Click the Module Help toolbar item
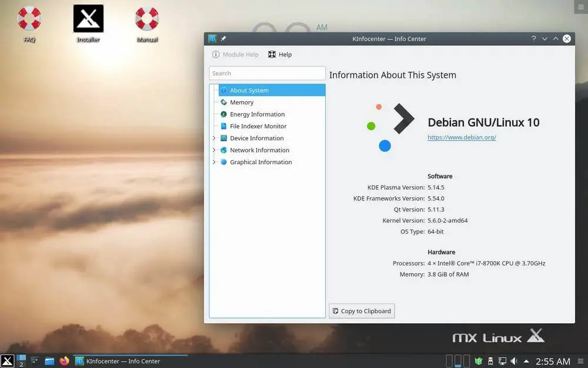588x368 pixels. (x=235, y=54)
